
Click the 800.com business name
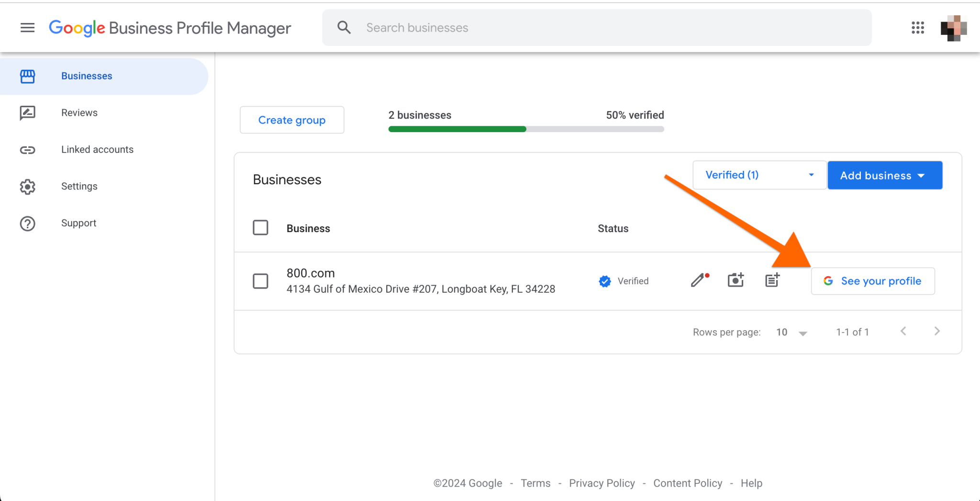[311, 273]
